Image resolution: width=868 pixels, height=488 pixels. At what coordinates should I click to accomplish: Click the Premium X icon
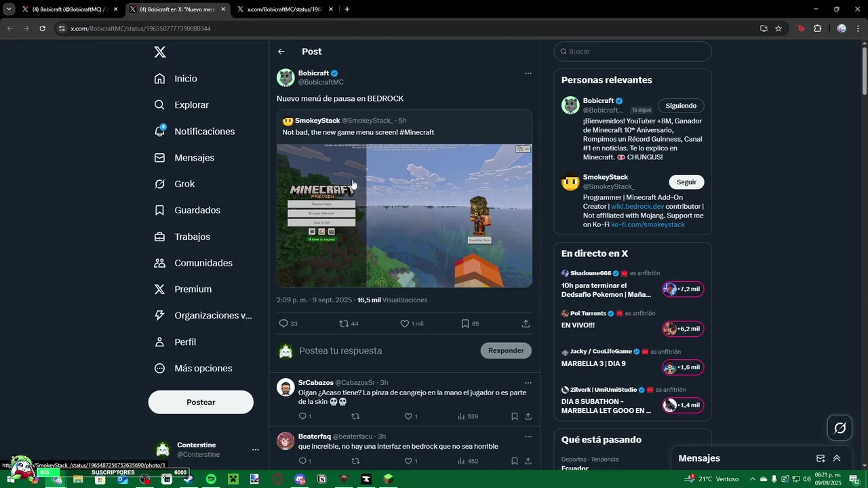click(159, 289)
